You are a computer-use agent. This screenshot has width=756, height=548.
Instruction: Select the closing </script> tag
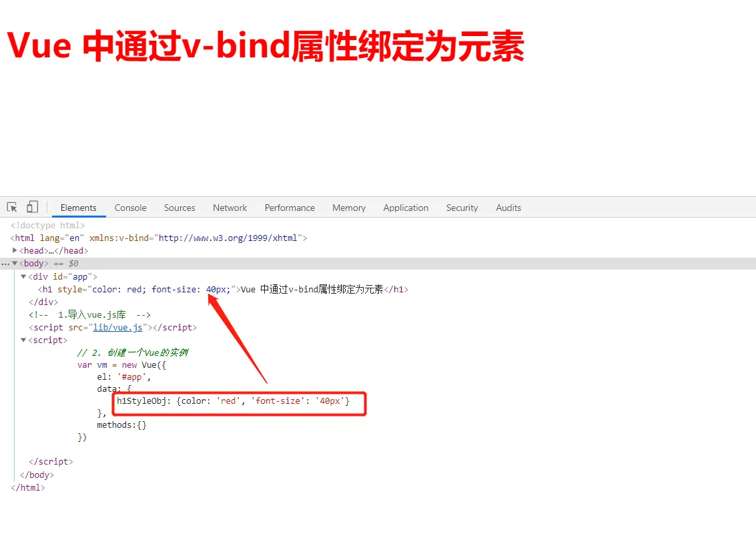(51, 462)
